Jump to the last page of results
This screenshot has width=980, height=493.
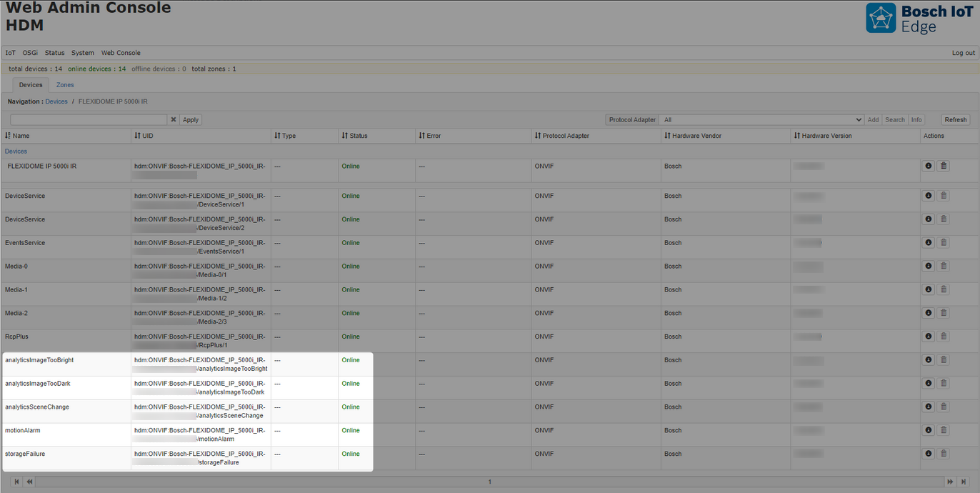964,482
